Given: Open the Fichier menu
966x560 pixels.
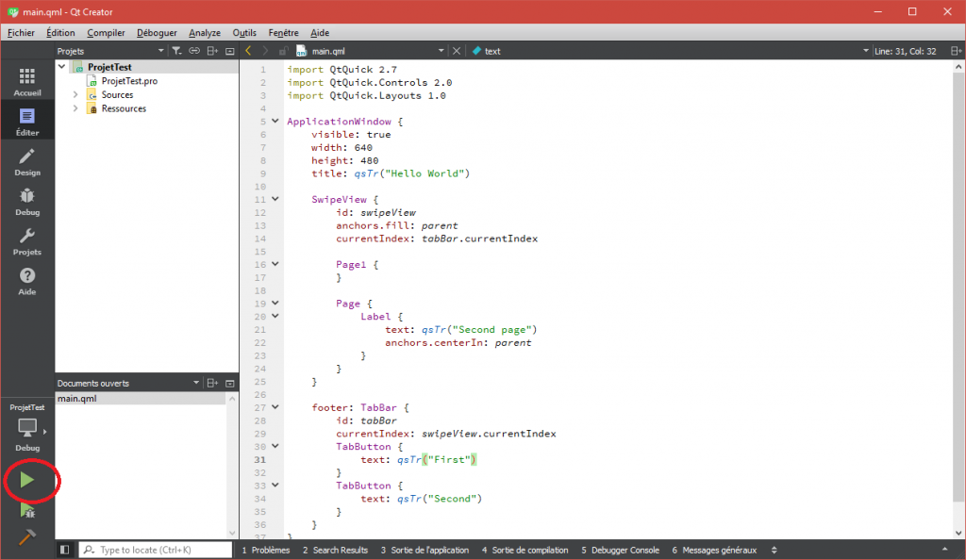Looking at the screenshot, I should pos(21,33).
